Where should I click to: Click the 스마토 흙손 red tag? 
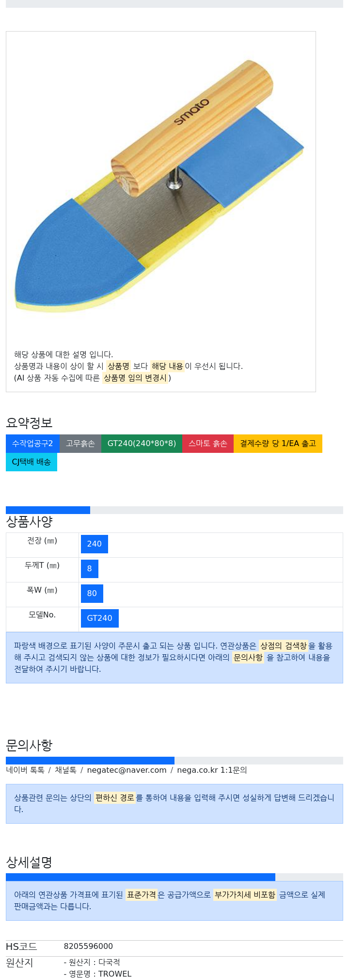coord(208,444)
